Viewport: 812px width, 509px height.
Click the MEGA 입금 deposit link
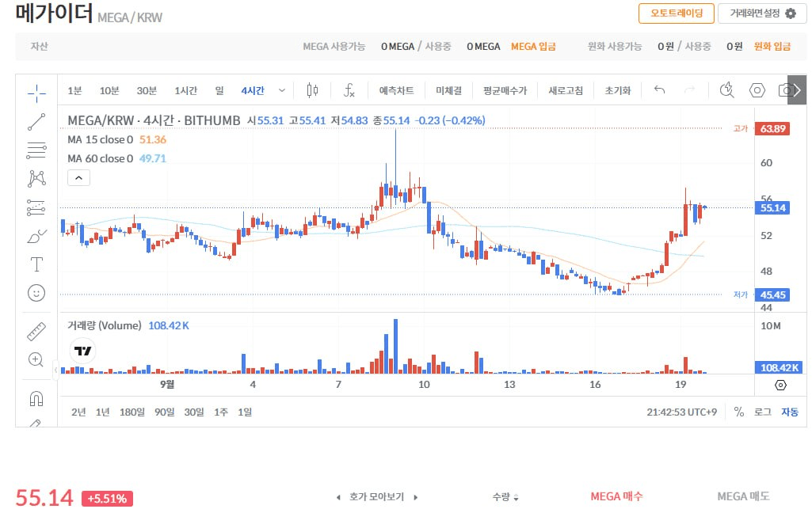533,47
